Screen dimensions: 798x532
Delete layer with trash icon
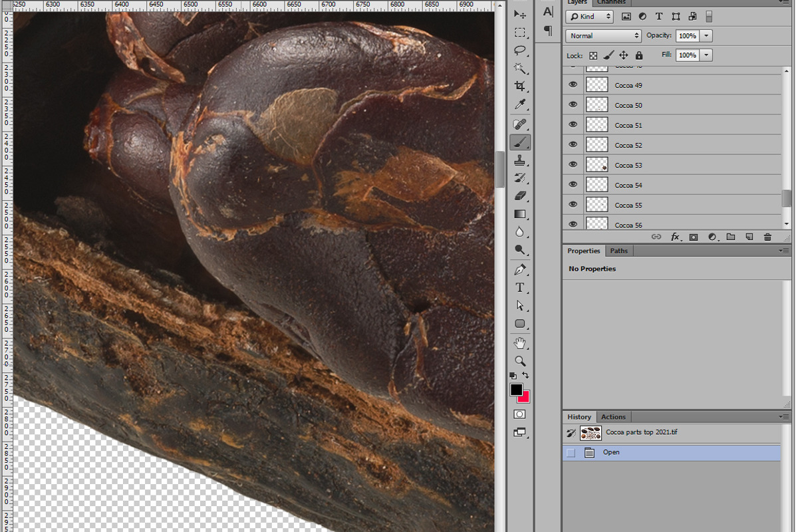767,237
